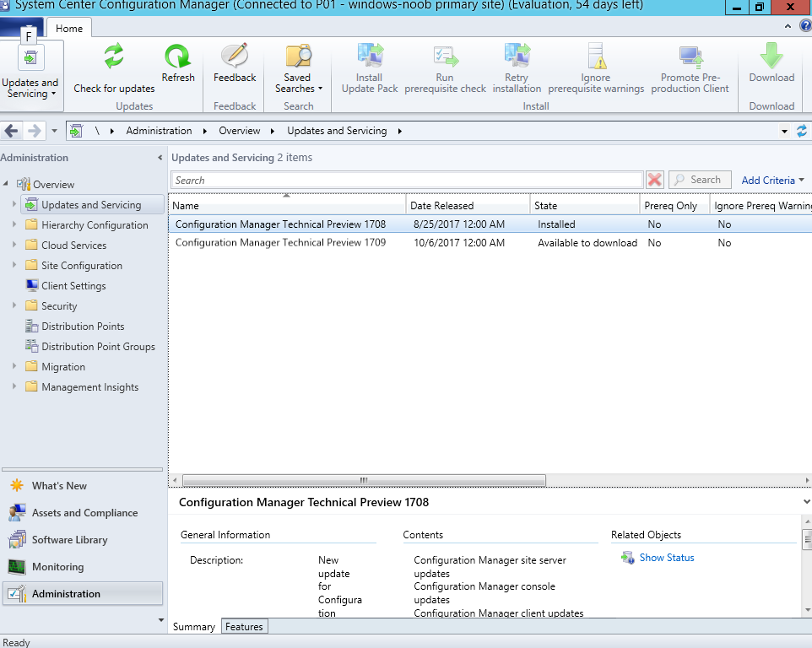The width and height of the screenshot is (812, 648).
Task: Click the Administration workspace icon
Action: pyautogui.click(x=17, y=594)
